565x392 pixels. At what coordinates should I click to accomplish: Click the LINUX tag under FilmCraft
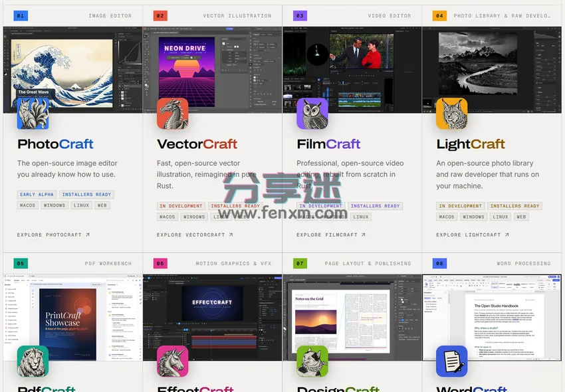361,217
